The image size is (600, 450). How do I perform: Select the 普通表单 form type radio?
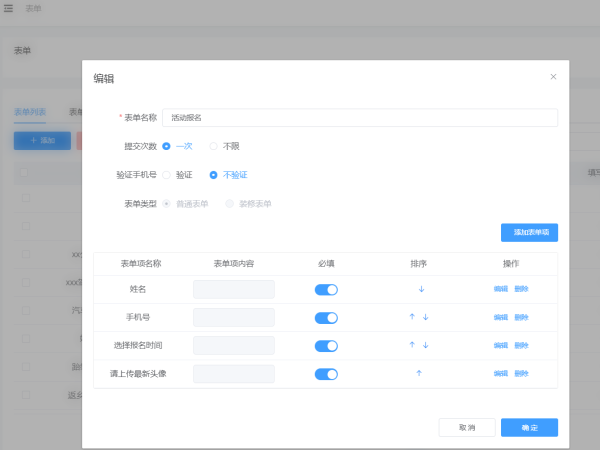click(x=185, y=204)
